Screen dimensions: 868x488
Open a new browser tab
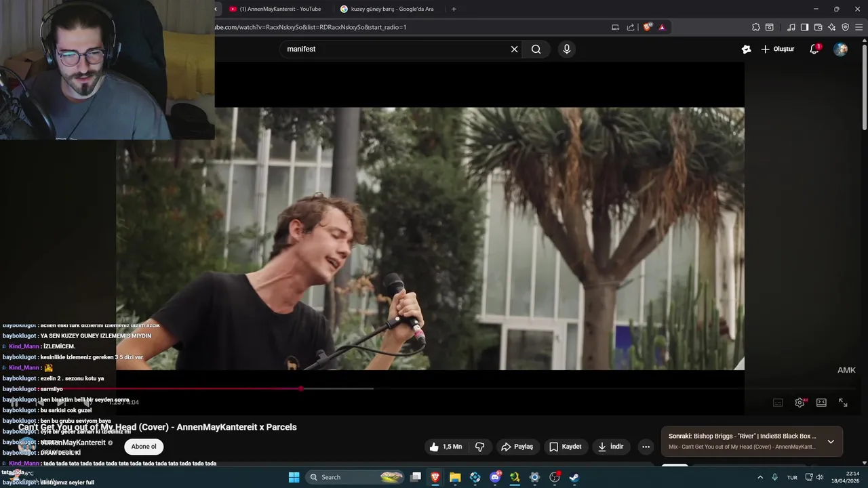[x=454, y=9]
